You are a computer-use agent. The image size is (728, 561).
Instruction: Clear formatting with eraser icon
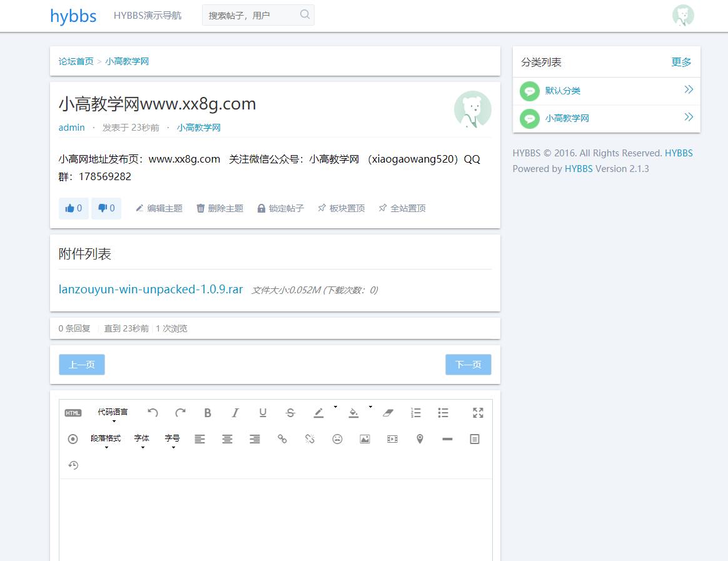[388, 412]
